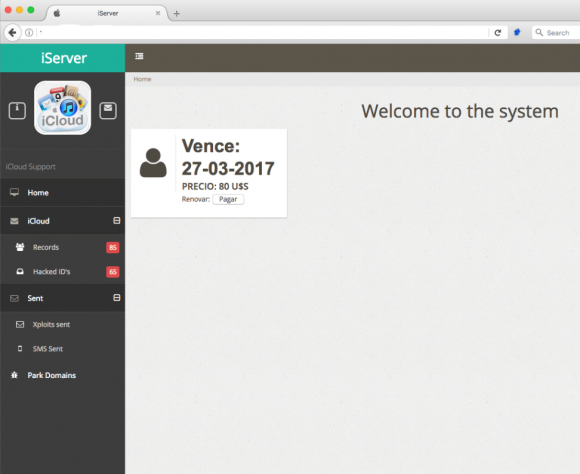
Task: Collapse the Sent submenu
Action: [x=117, y=298]
